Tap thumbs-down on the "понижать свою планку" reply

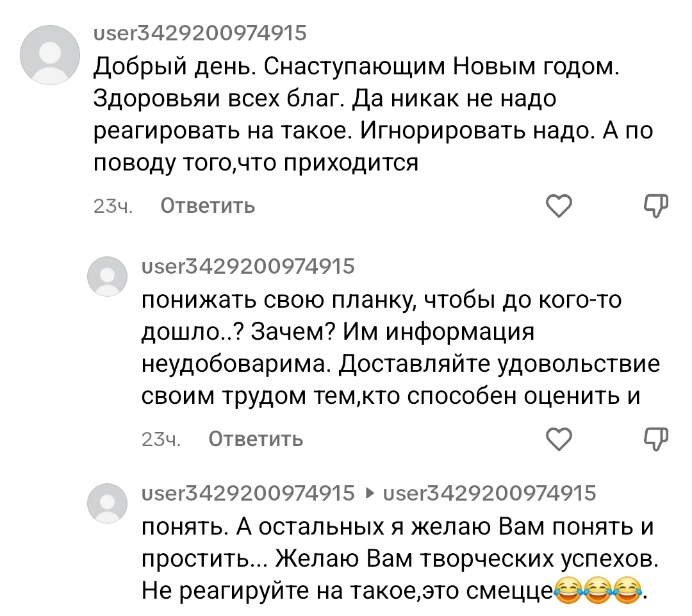[654, 438]
